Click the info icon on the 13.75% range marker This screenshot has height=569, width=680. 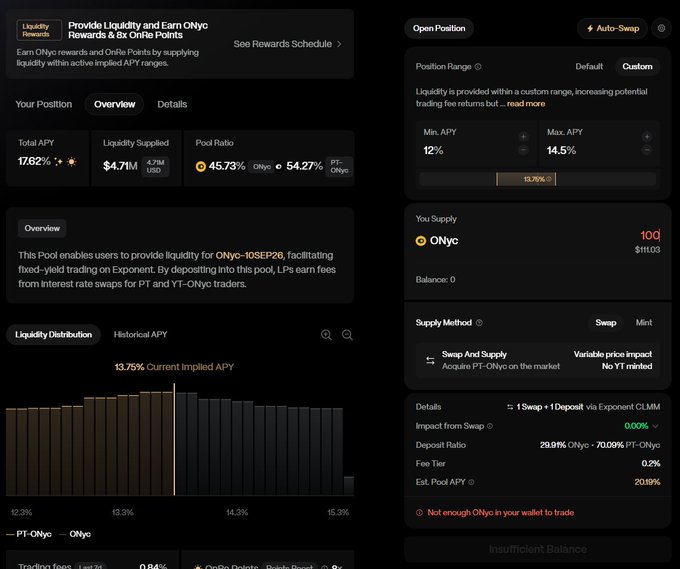tap(549, 179)
